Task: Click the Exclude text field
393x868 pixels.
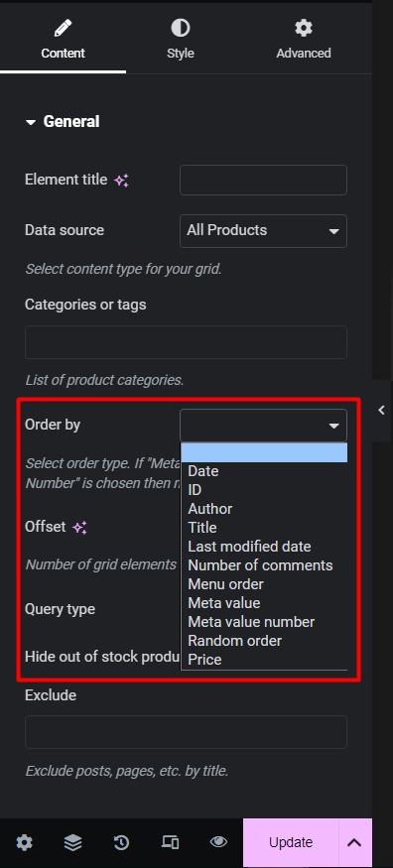Action: (x=186, y=732)
